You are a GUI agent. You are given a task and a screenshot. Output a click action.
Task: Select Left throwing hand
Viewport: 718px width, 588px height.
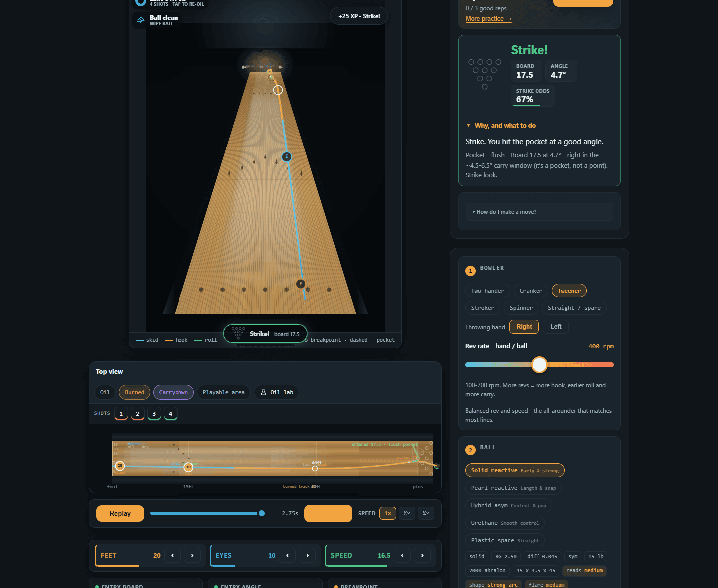(x=556, y=327)
